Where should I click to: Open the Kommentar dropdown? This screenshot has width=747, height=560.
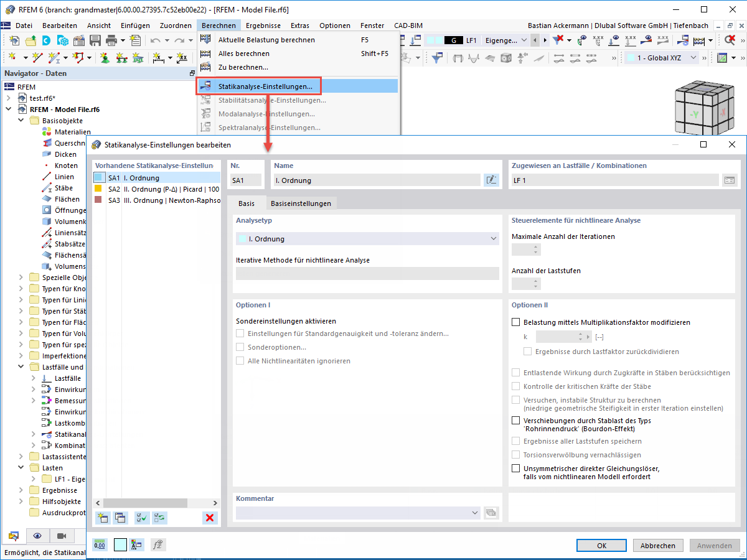point(358,513)
